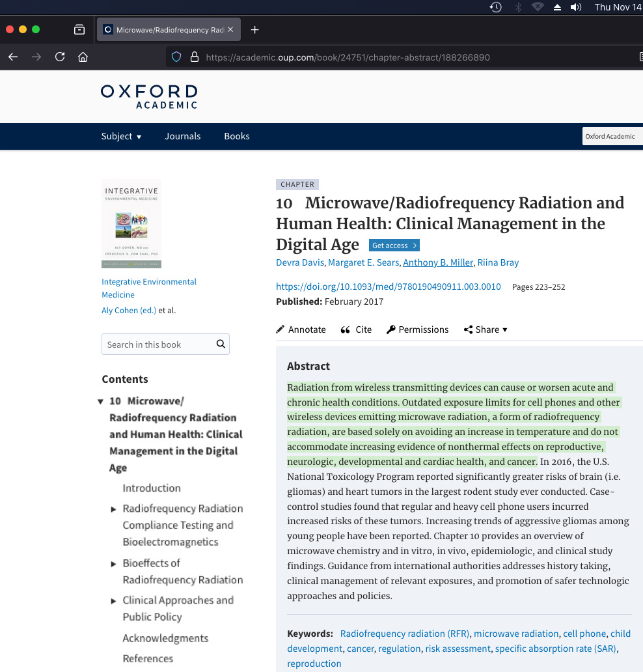Screen dimensions: 643x672
Task: Click the Get access button
Action: [394, 245]
